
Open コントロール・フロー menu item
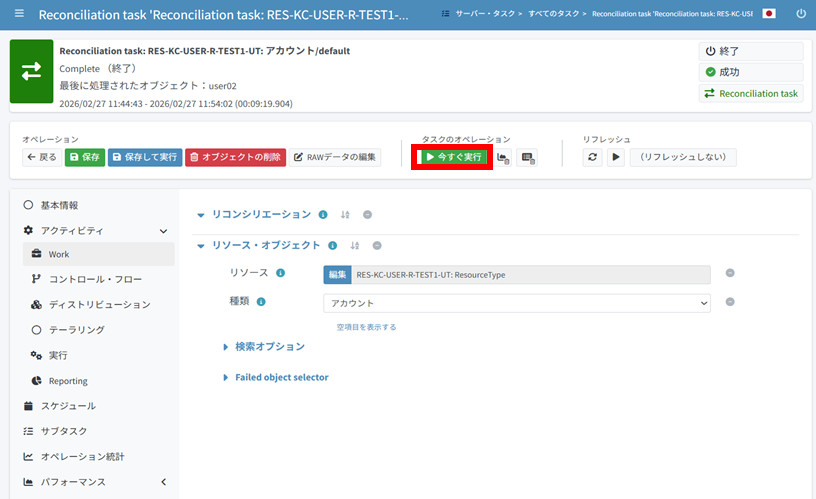coord(95,279)
